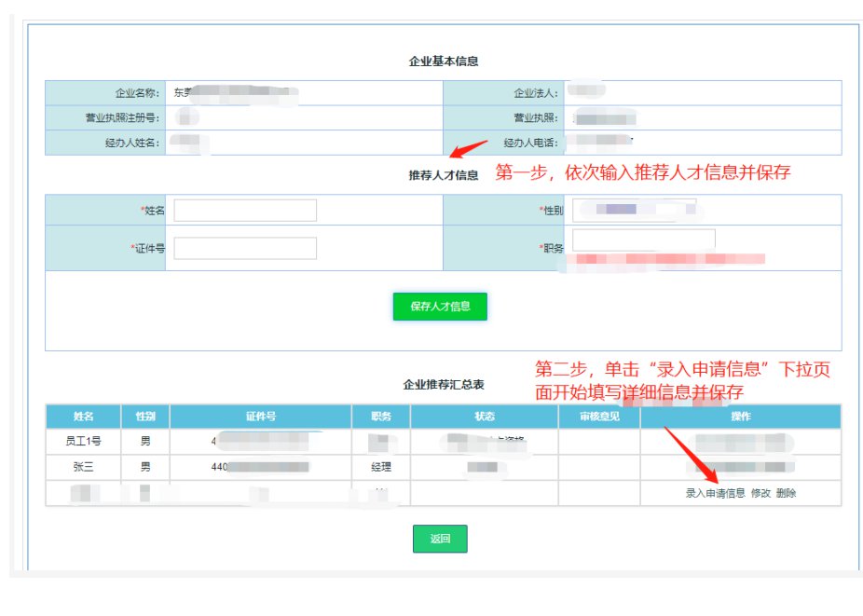Click the 状态 column header
This screenshot has height=616, width=863.
coord(484,417)
